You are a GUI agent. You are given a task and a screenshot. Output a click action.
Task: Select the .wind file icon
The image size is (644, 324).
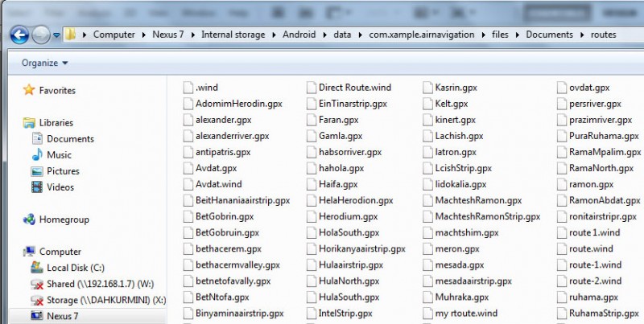(x=188, y=88)
